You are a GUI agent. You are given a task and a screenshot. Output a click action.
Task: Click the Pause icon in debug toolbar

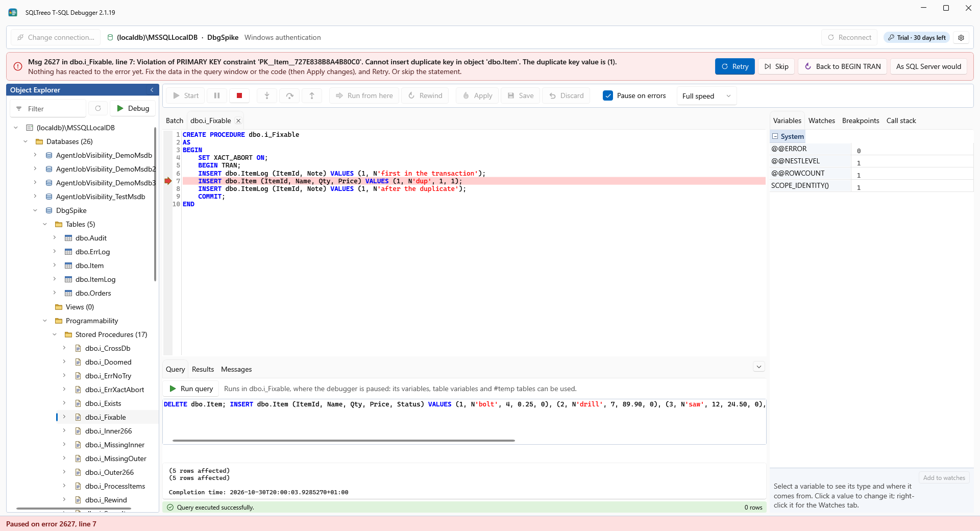tap(217, 95)
